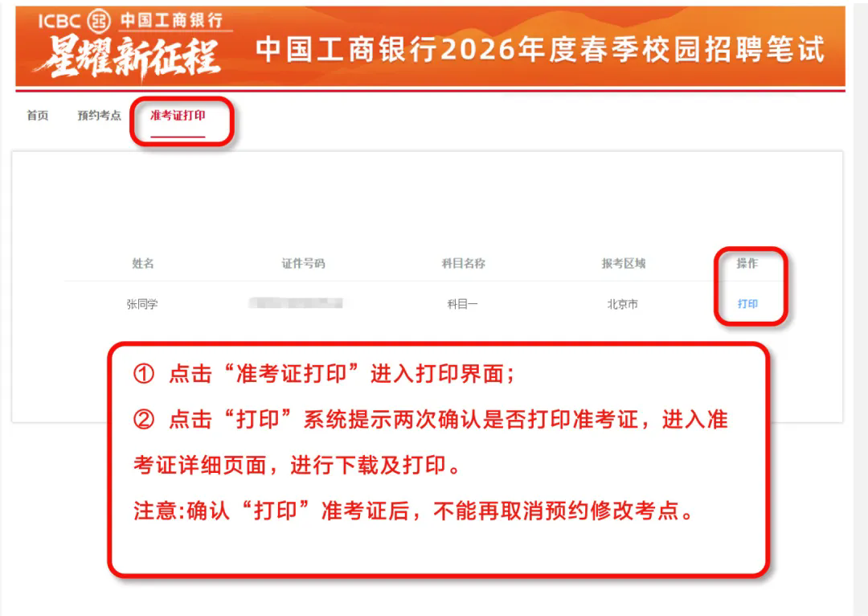This screenshot has width=868, height=616.
Task: Click the 北京市 region cell
Action: click(x=623, y=303)
